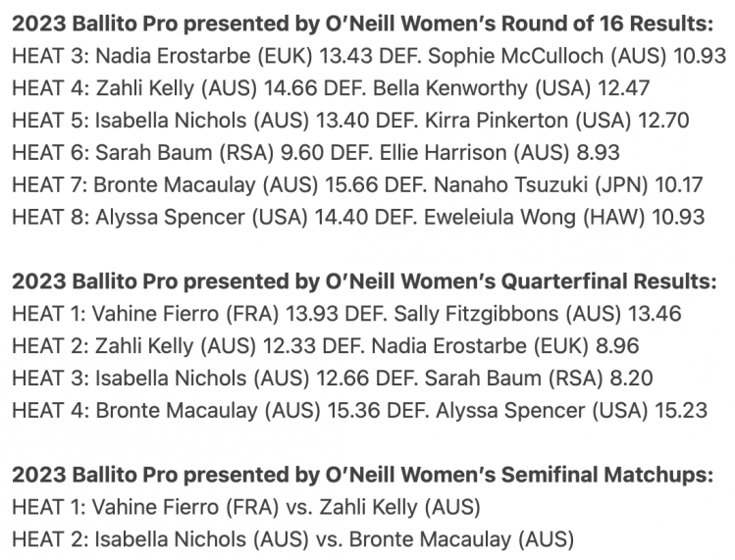Click Bronte Macaulay 15.66 Heat 7 line

coord(357,185)
